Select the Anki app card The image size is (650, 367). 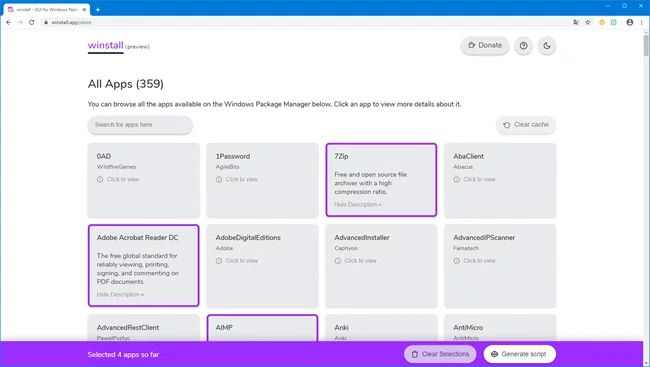point(381,328)
